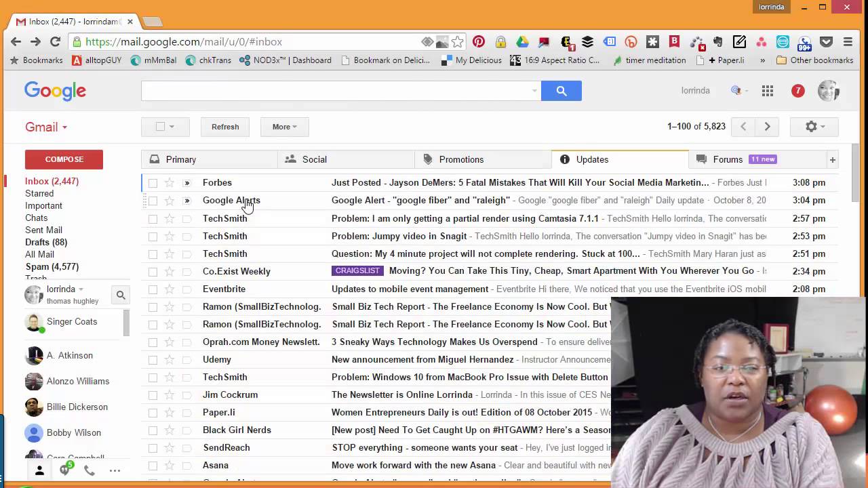Go to next page of emails arrow
Image resolution: width=868 pixels, height=488 pixels.
(x=767, y=127)
